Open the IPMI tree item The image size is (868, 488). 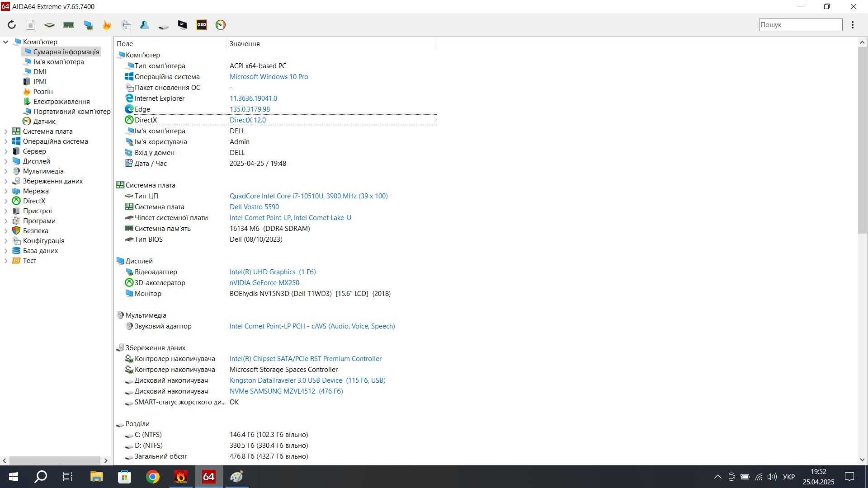click(x=40, y=82)
